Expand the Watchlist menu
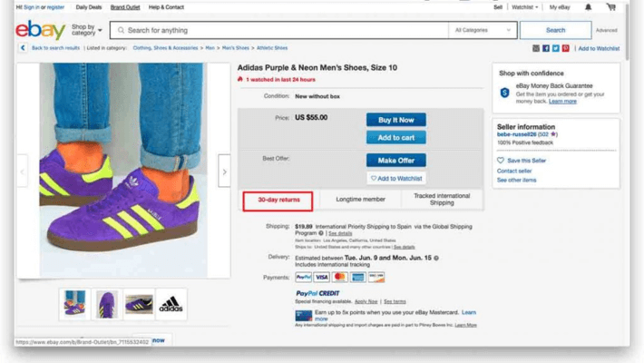The width and height of the screenshot is (644, 363). 524,7
